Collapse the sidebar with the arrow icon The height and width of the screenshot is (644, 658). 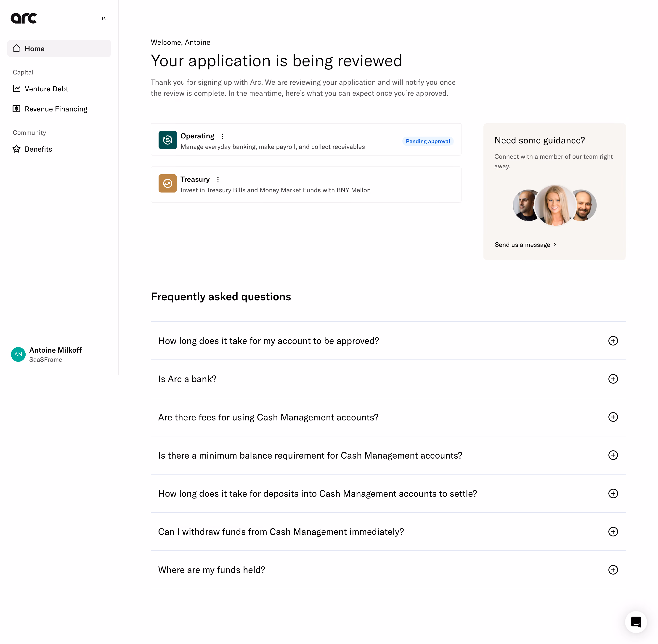pyautogui.click(x=103, y=18)
